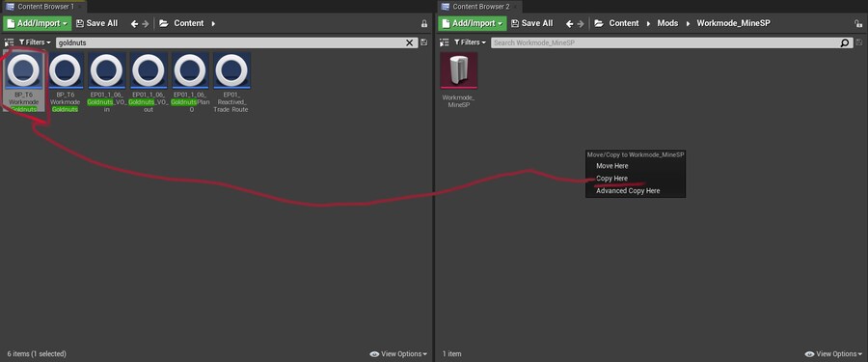The image size is (868, 362).
Task: Select the highlighted BP_T6 Workmode Goldnuts asset
Action: tap(24, 82)
